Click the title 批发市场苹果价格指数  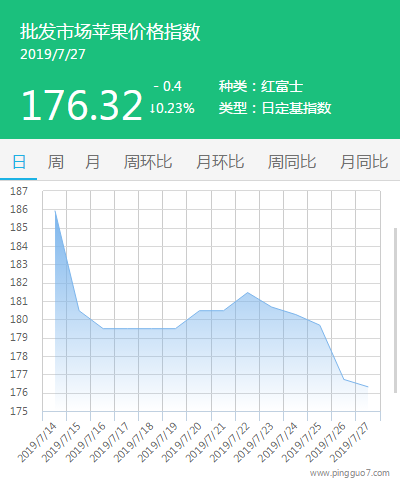coord(110,32)
